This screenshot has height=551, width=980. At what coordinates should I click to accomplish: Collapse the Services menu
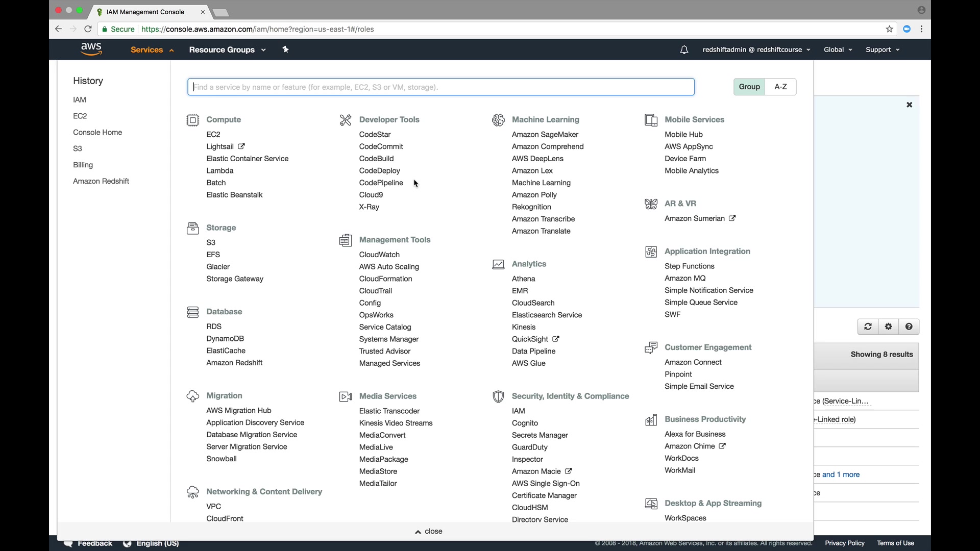click(x=152, y=49)
